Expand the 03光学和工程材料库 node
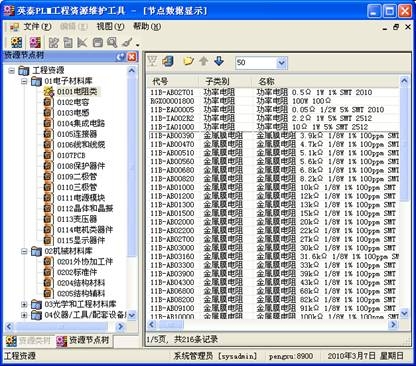 tap(24, 304)
